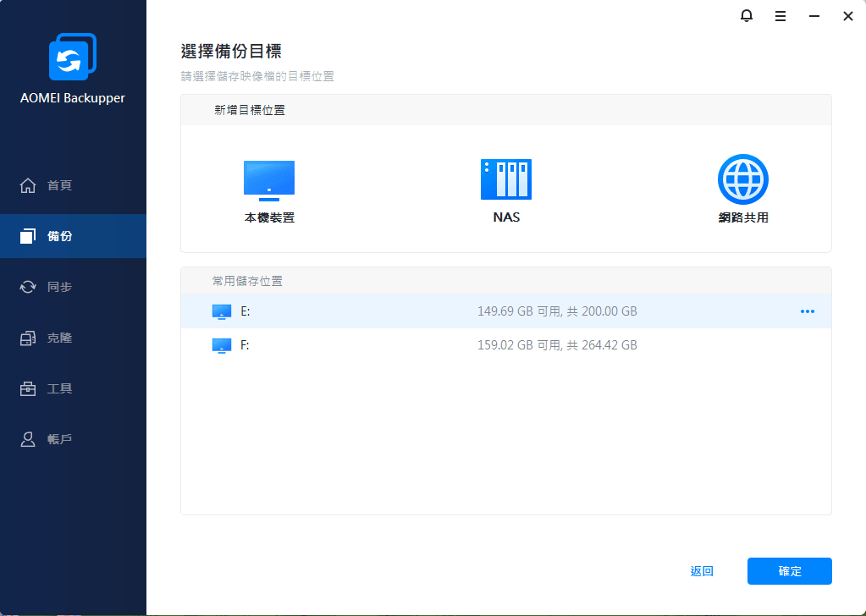The width and height of the screenshot is (866, 616).
Task: Click the 網路共用 label text
Action: (743, 217)
